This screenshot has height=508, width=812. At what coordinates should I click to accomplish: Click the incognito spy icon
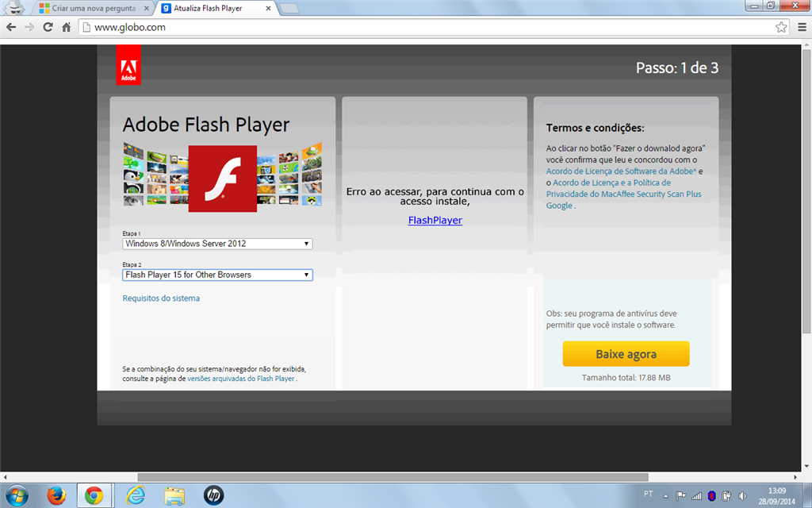click(16, 7)
